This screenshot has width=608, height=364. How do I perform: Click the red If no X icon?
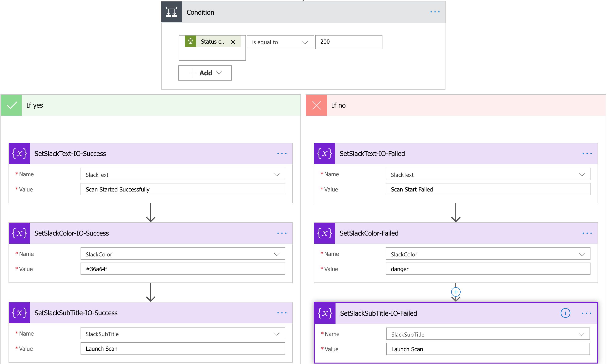[x=316, y=105]
